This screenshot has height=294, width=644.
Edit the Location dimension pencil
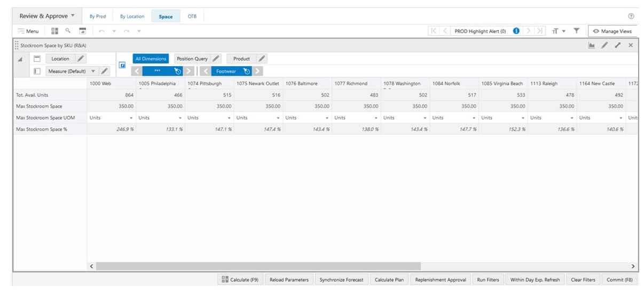pyautogui.click(x=81, y=59)
